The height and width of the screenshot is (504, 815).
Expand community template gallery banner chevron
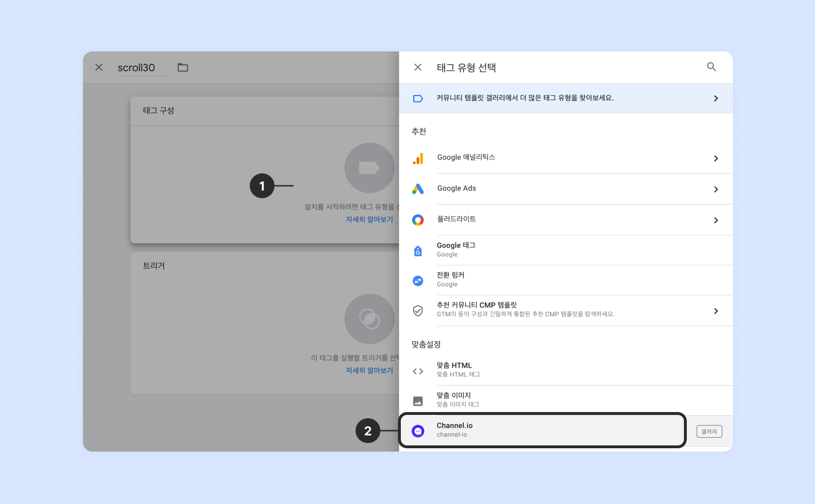pyautogui.click(x=716, y=99)
